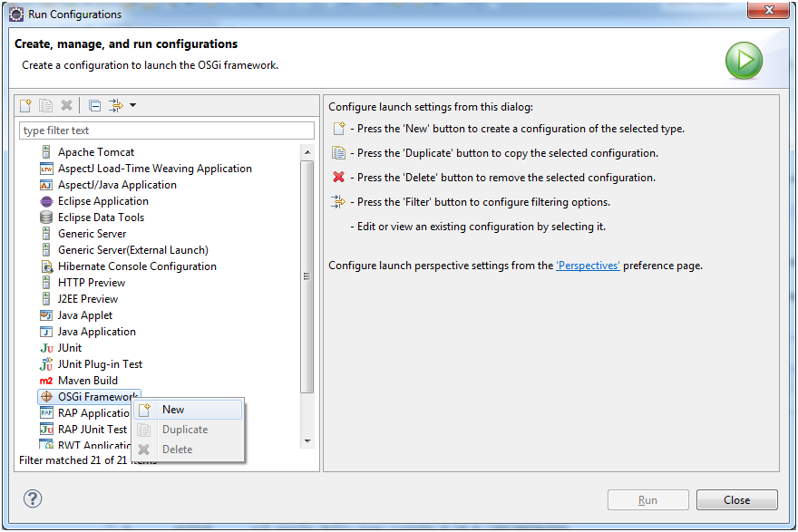Click the Java Applet icon
798x532 pixels.
(46, 315)
